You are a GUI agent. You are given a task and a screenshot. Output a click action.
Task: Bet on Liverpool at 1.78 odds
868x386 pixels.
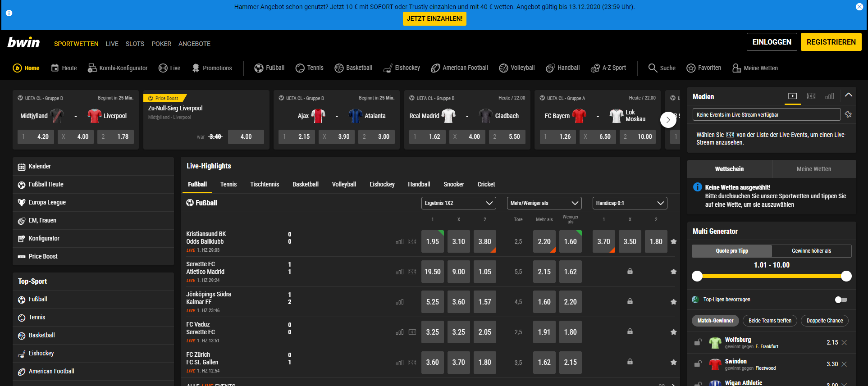coord(115,136)
